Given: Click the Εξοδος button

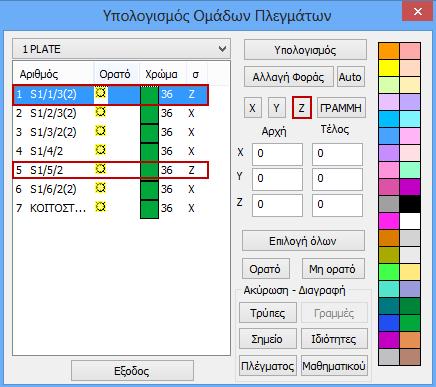Looking at the screenshot, I should click(132, 371).
